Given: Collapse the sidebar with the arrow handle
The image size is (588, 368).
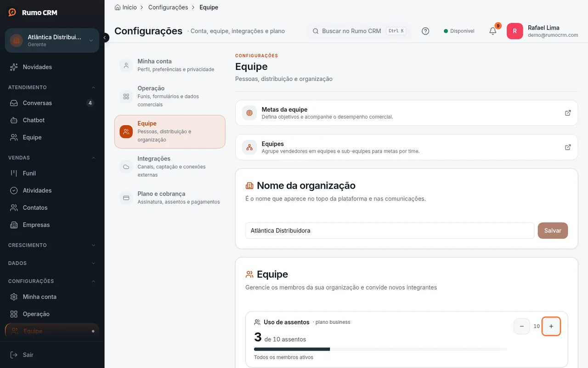Looking at the screenshot, I should tap(105, 38).
